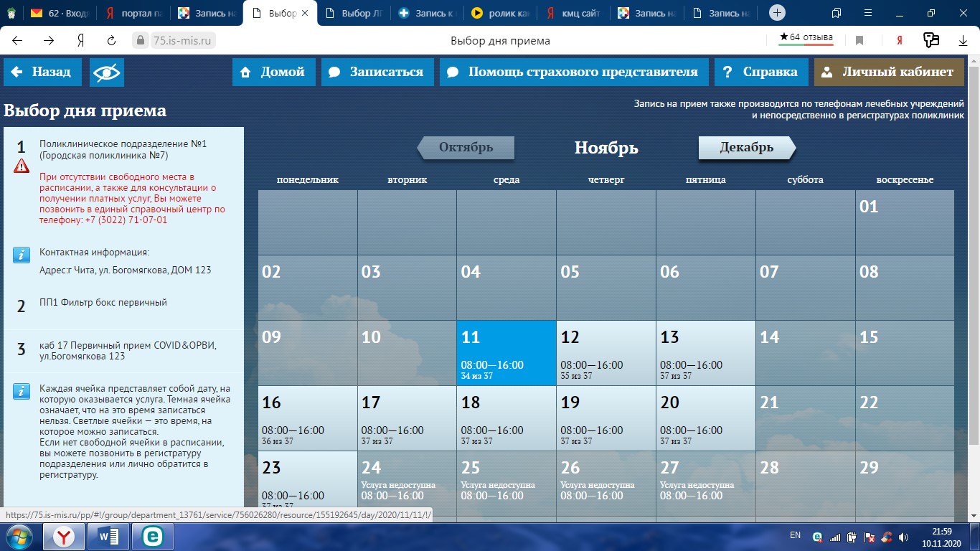Screen dimensions: 980x551
Task: Open Личный кабинет account page
Action: pyautogui.click(x=888, y=72)
